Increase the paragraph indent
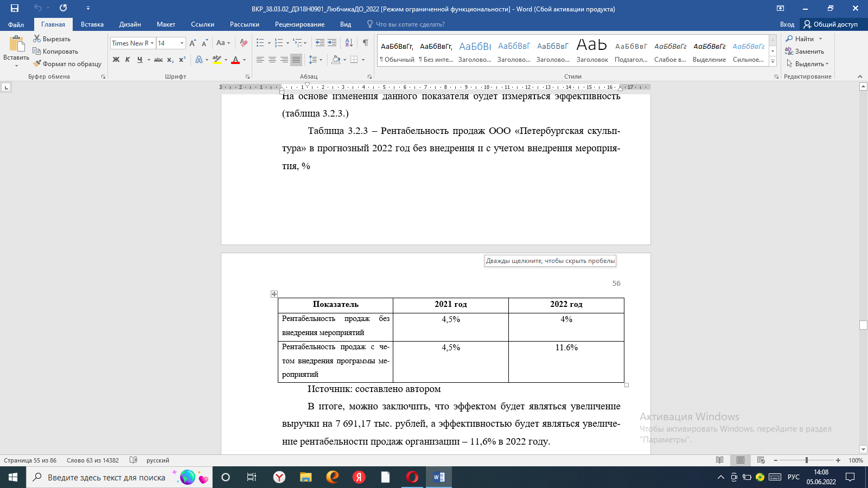Screen dimensions: 868x488 coord(332,43)
